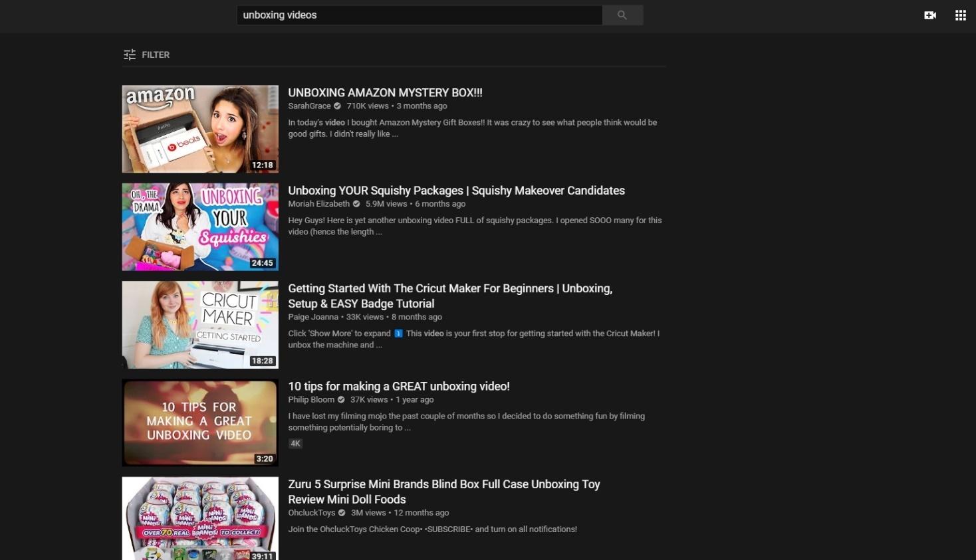Open the video creation camera icon
976x560 pixels.
(x=929, y=15)
